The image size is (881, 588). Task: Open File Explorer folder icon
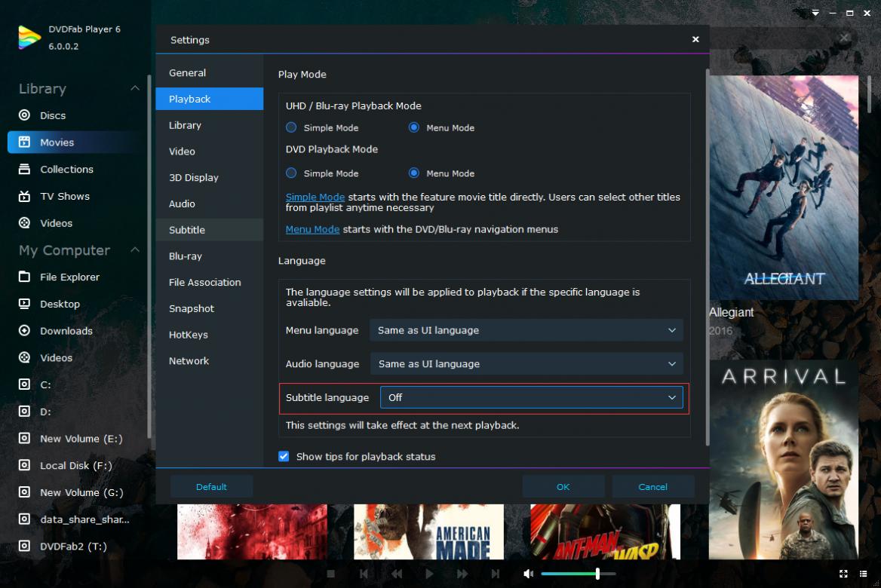click(x=24, y=277)
